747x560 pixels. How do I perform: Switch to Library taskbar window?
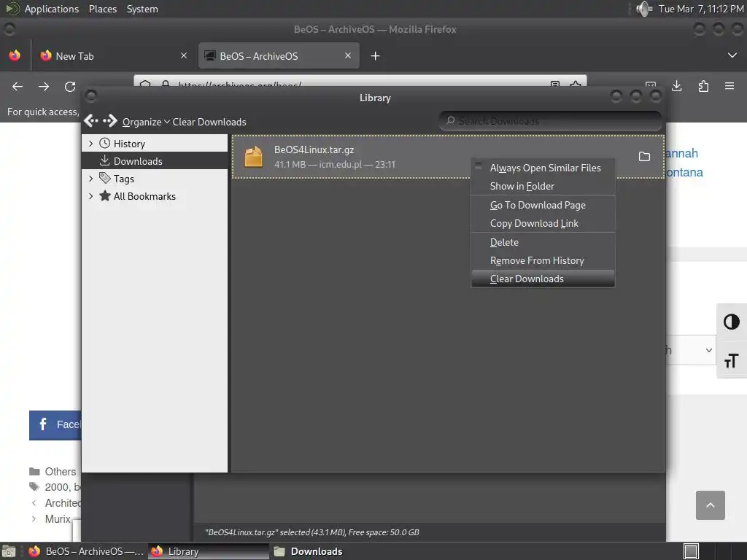click(208, 551)
